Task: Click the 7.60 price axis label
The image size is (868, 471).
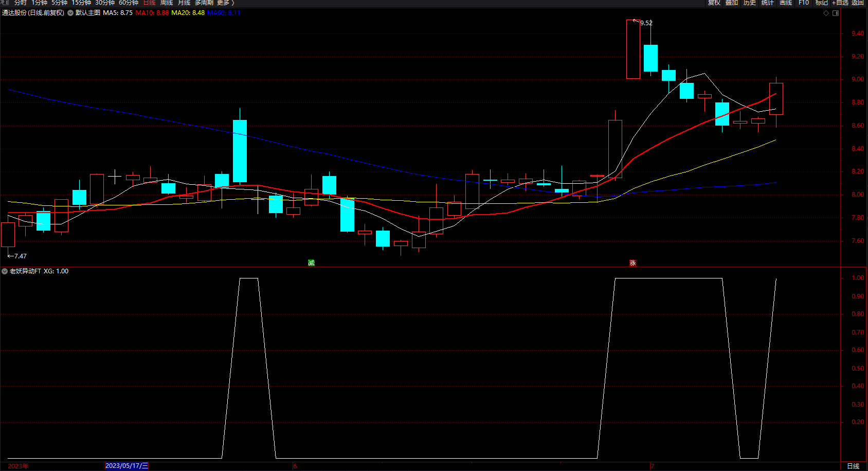Action: pyautogui.click(x=858, y=241)
